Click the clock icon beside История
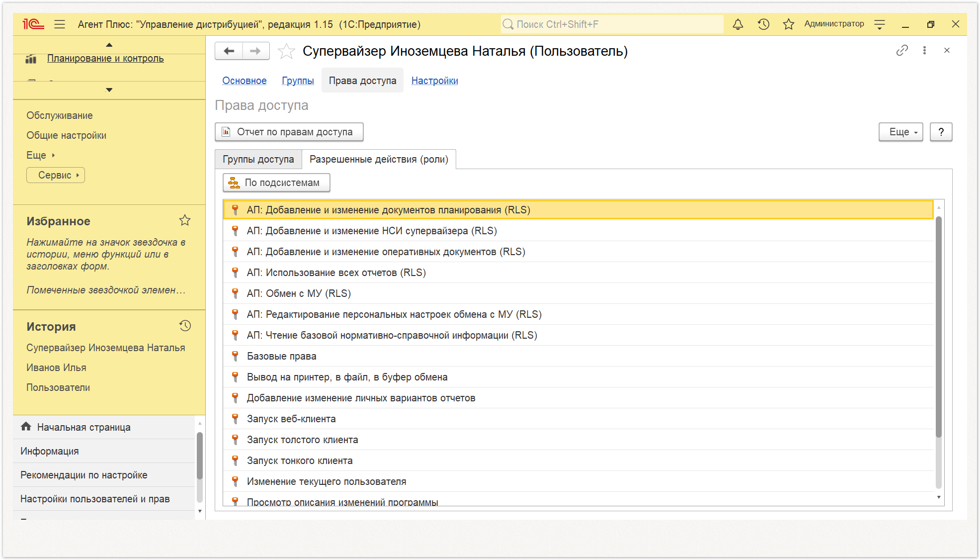The image size is (980, 560). coord(185,326)
